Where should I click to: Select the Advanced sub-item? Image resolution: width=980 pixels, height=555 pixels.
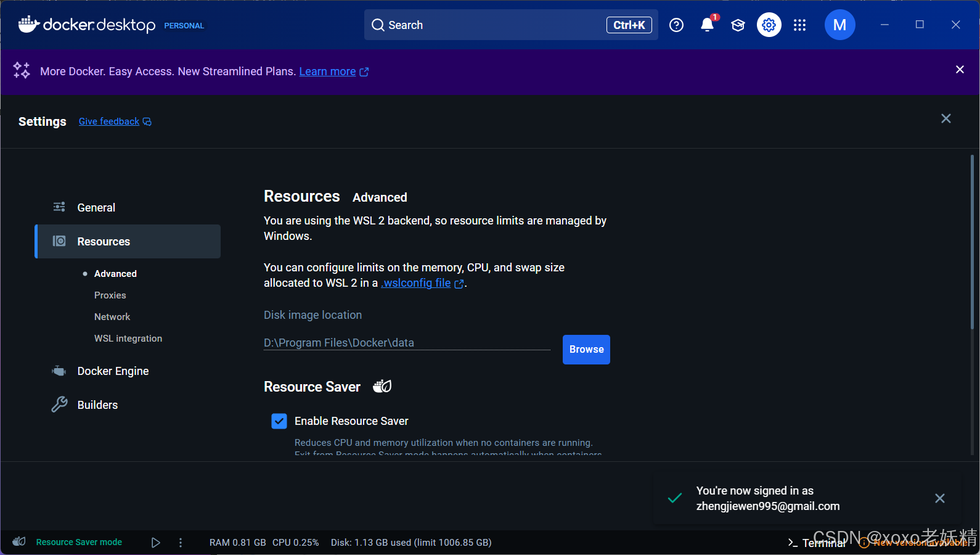pos(115,274)
